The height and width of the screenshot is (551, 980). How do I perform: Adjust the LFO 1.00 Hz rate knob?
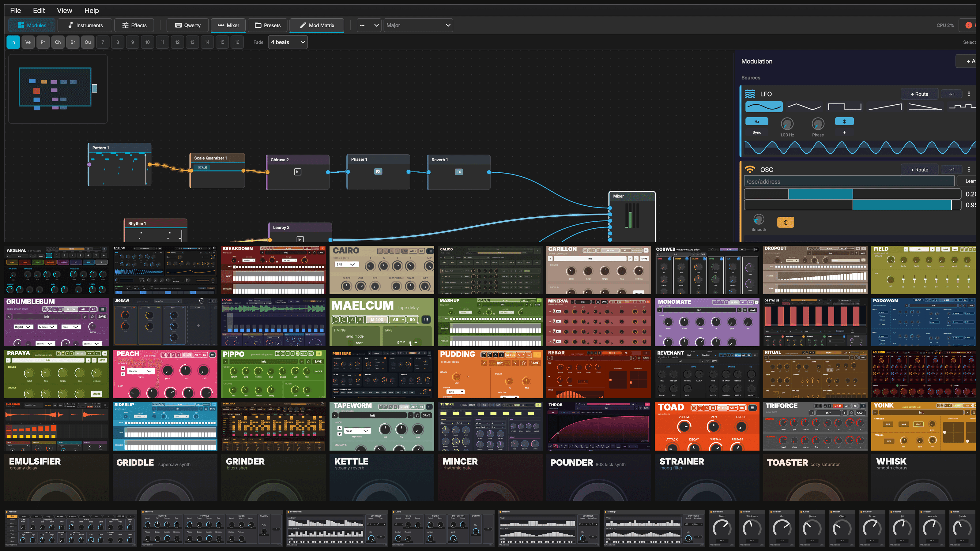(787, 124)
